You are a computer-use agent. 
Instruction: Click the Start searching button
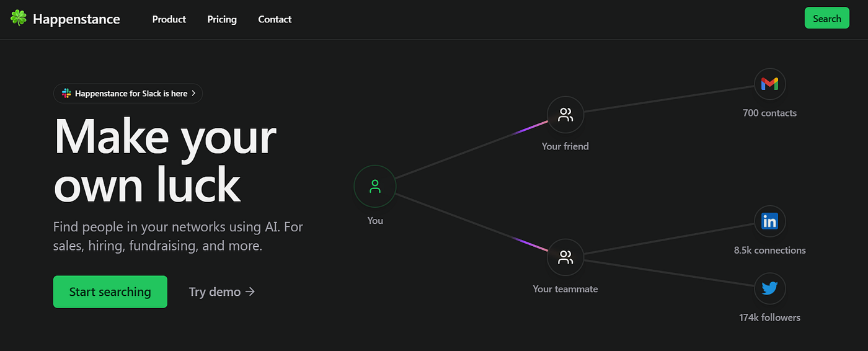pyautogui.click(x=110, y=291)
